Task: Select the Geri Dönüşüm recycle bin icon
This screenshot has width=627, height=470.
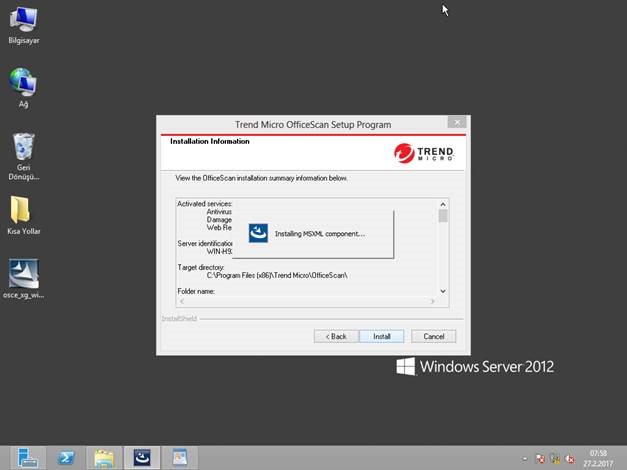Action: click(24, 156)
